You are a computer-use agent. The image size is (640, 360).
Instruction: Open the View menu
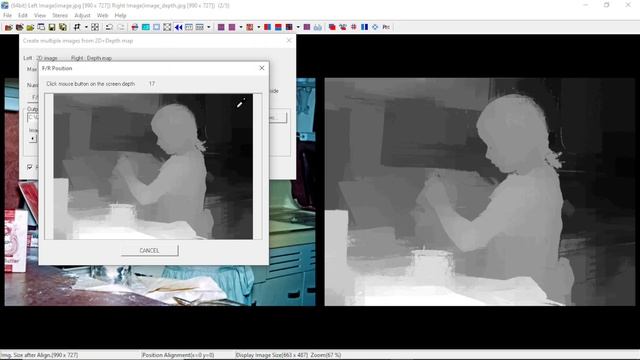tap(40, 16)
